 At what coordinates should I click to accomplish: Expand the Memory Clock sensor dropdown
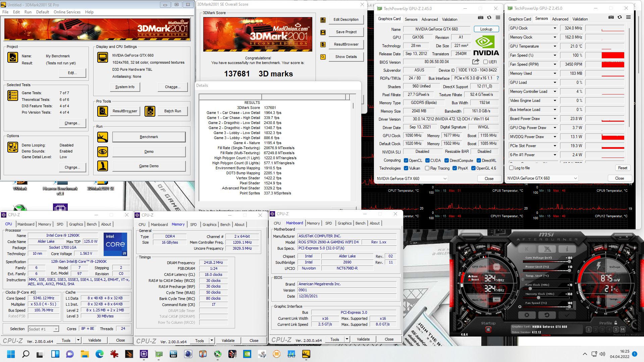[555, 37]
